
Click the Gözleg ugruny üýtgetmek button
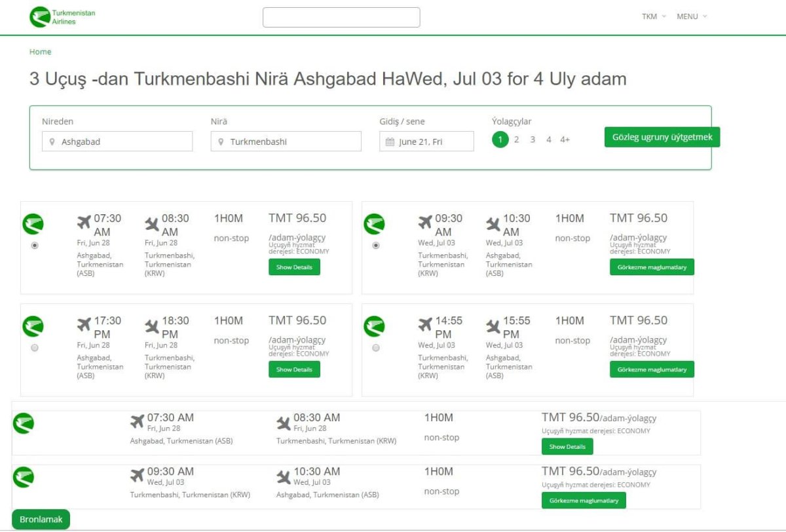662,137
